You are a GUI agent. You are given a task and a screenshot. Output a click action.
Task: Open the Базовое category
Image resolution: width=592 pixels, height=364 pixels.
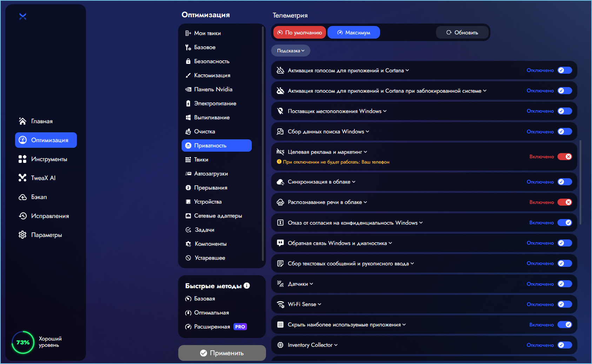217,47
